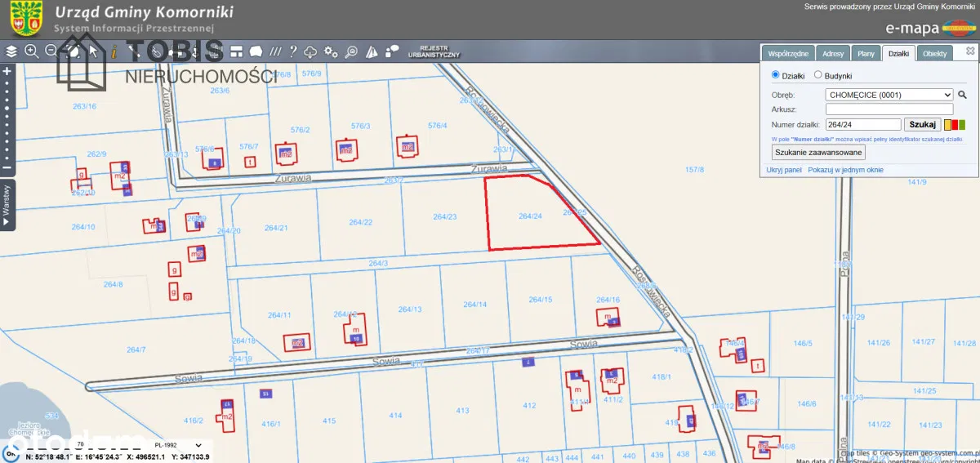Switch to the Współrzędne tab
The width and height of the screenshot is (980, 463).
(x=788, y=53)
